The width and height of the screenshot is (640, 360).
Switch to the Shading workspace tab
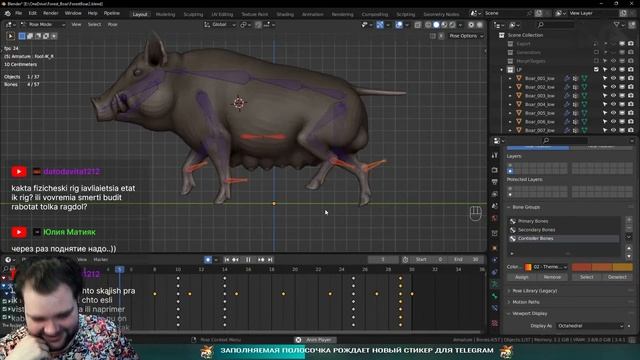[285, 14]
